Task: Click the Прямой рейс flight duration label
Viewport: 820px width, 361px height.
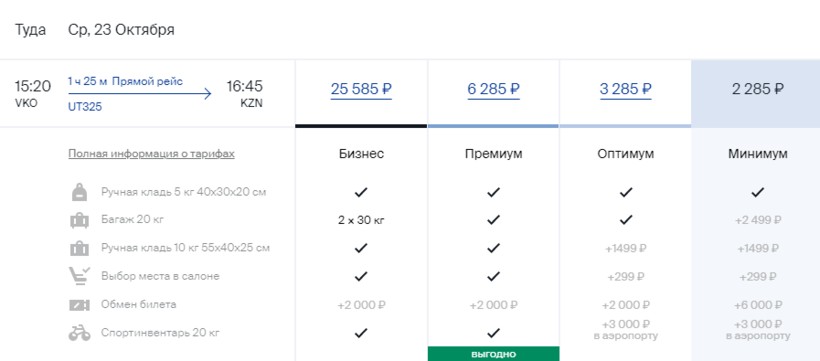Action: 147,81
